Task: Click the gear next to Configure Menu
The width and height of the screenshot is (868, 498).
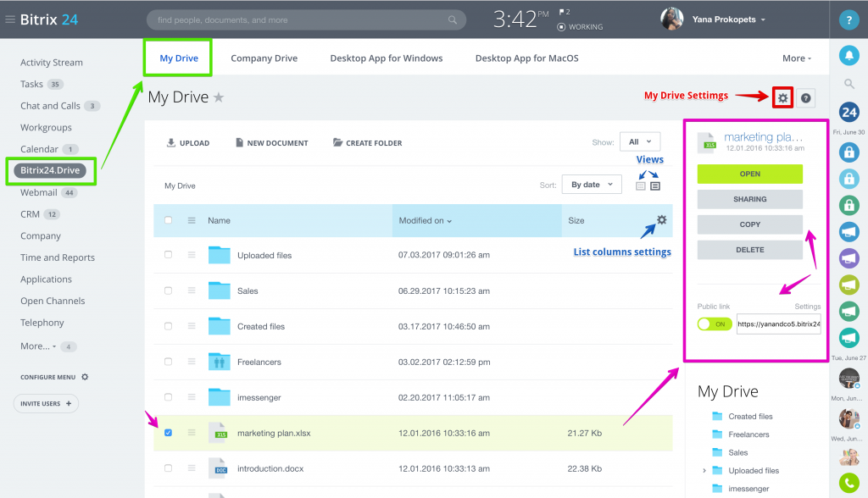Action: point(85,377)
